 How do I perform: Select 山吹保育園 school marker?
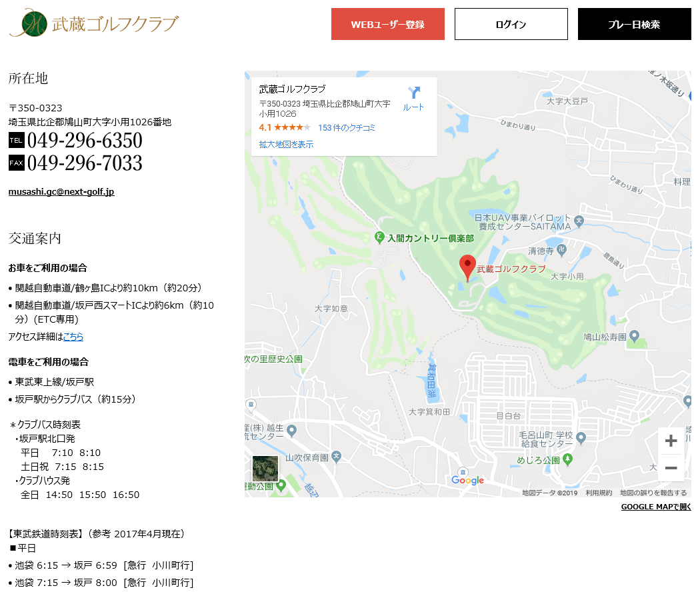click(336, 457)
